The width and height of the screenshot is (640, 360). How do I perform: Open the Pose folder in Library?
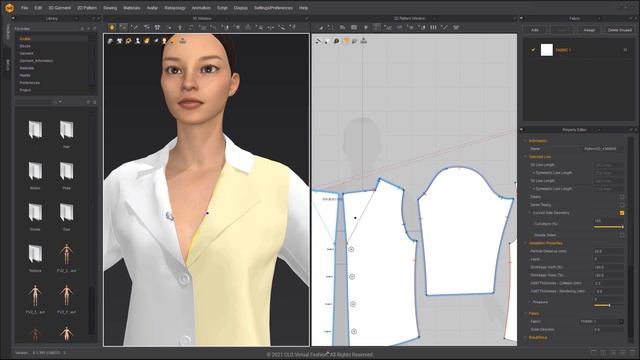66,175
